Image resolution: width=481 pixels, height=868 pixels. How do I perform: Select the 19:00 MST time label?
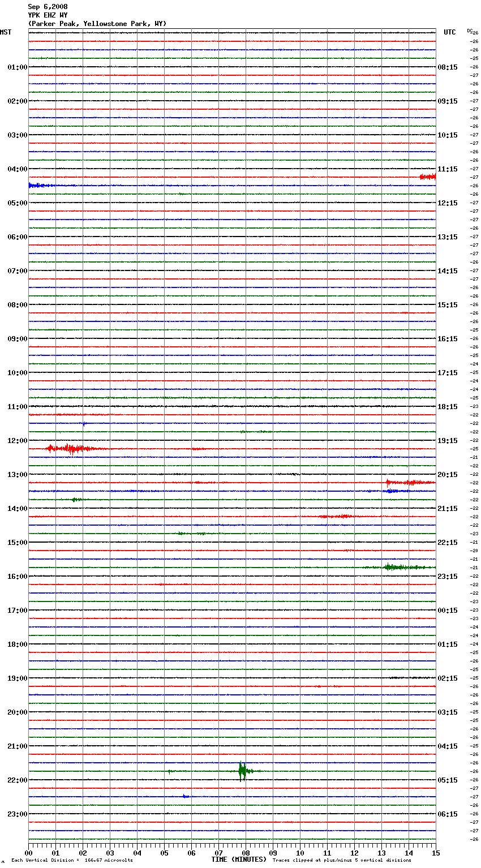click(18, 678)
